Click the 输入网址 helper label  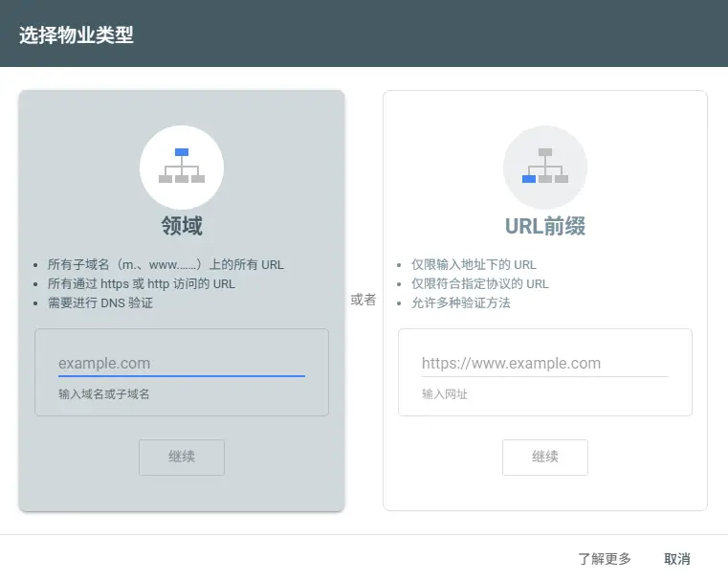pyautogui.click(x=445, y=393)
